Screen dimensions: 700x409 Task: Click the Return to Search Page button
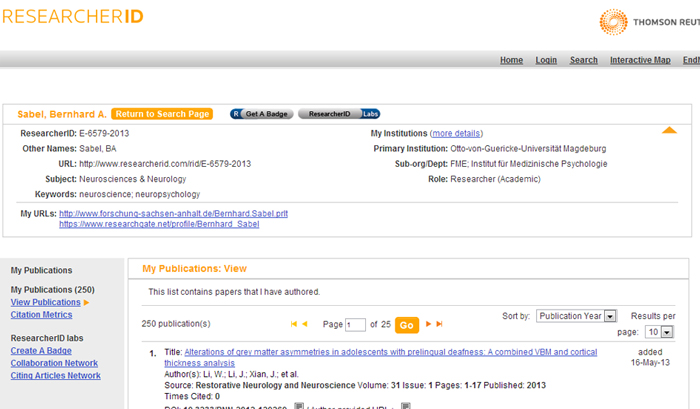[x=162, y=114]
